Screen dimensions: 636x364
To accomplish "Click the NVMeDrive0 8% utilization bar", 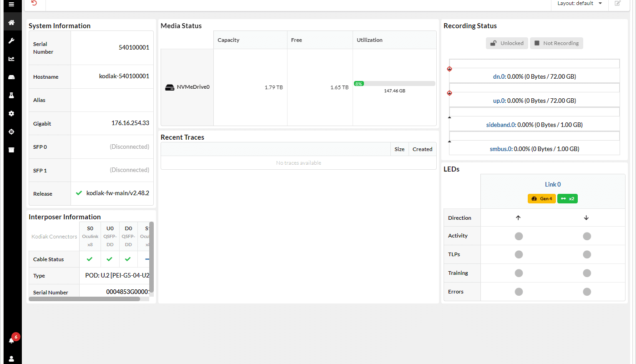I will click(x=394, y=84).
